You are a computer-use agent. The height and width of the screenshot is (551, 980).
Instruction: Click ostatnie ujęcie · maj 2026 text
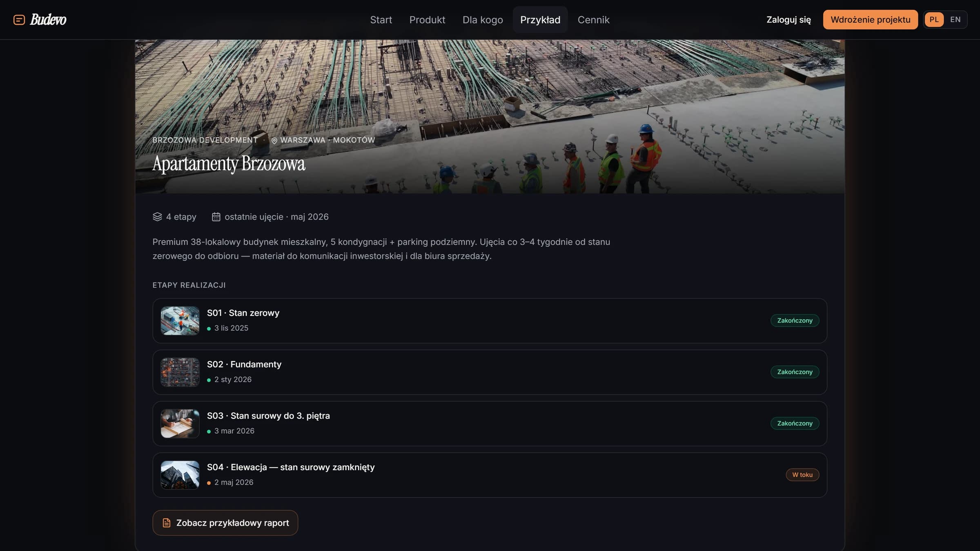coord(276,217)
